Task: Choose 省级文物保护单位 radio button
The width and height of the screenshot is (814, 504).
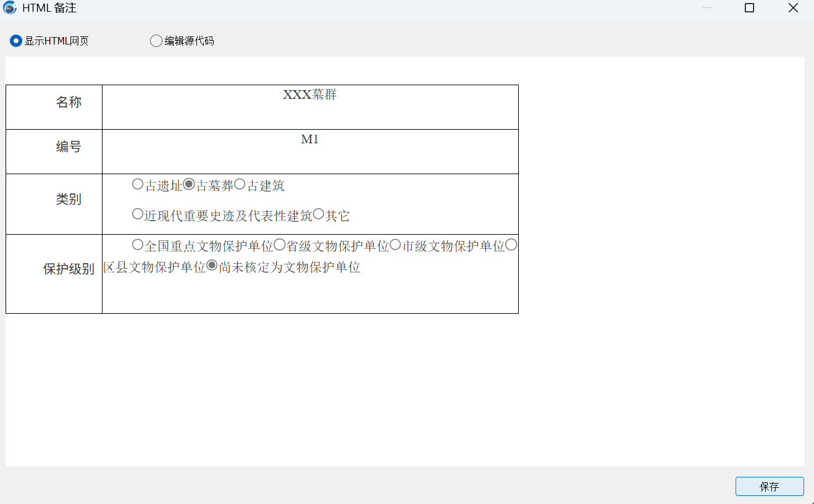Action: 280,245
